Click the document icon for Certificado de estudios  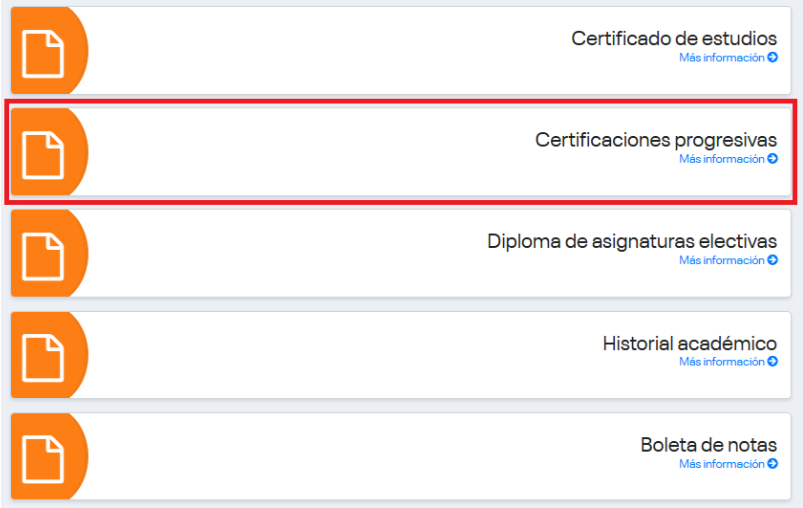(x=43, y=53)
